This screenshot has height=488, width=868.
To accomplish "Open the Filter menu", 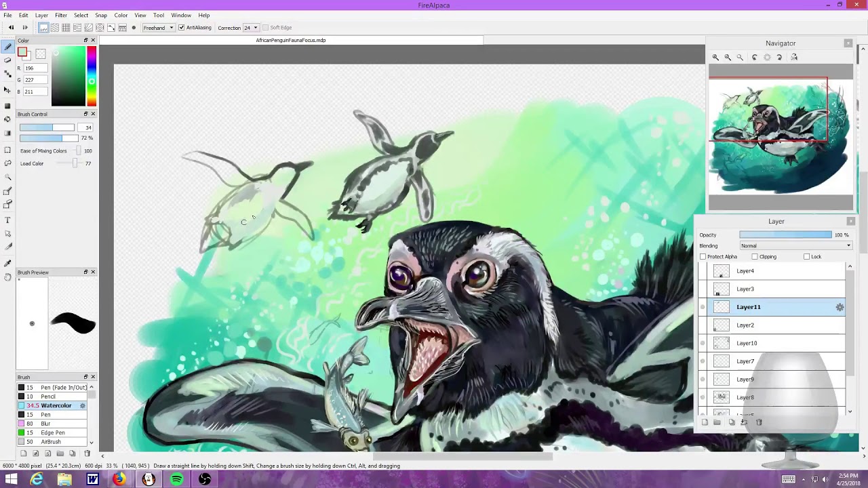I will click(x=61, y=15).
